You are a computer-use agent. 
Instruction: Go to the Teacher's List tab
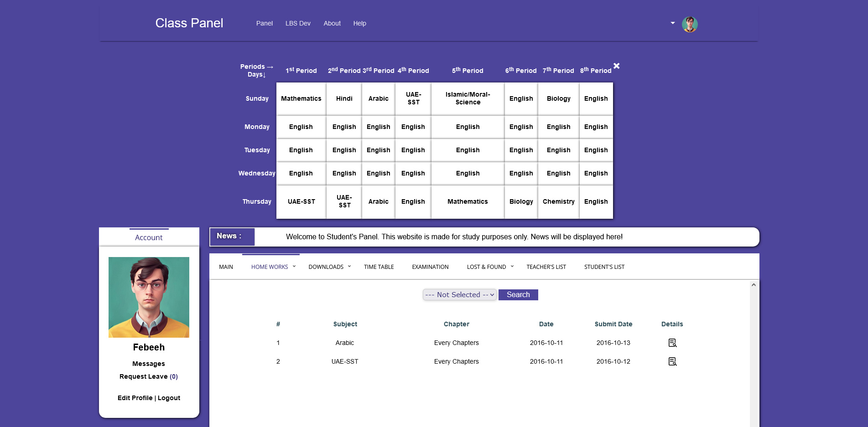546,267
